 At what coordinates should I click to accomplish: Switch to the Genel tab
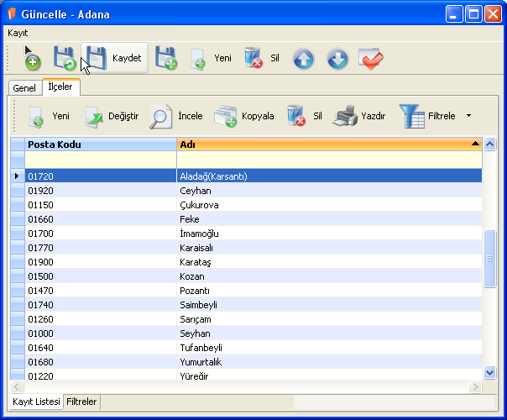click(24, 88)
